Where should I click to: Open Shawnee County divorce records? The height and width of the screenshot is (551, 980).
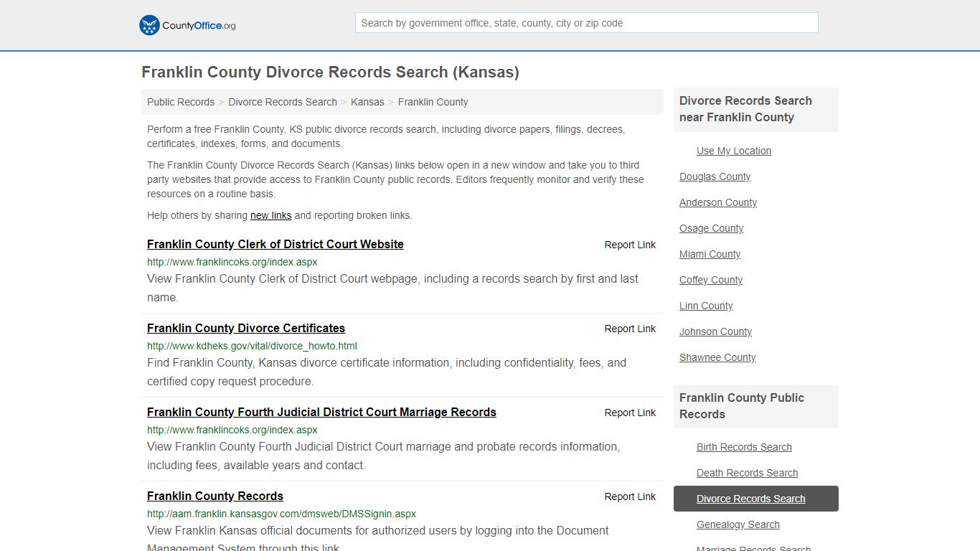(x=717, y=357)
